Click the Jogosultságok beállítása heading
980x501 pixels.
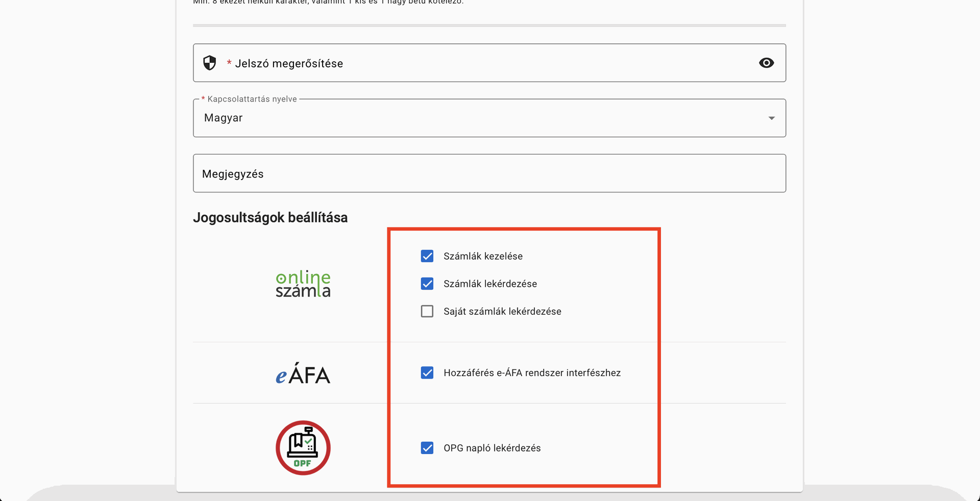coord(270,218)
